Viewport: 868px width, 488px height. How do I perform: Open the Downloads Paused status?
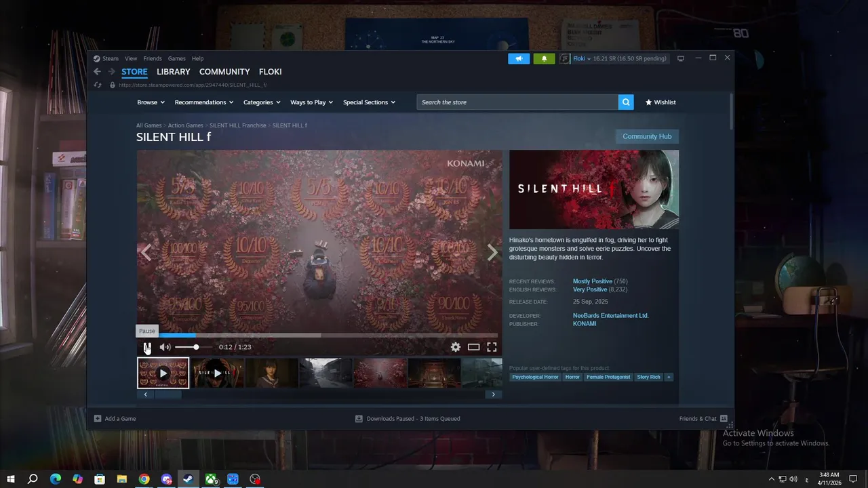click(408, 419)
